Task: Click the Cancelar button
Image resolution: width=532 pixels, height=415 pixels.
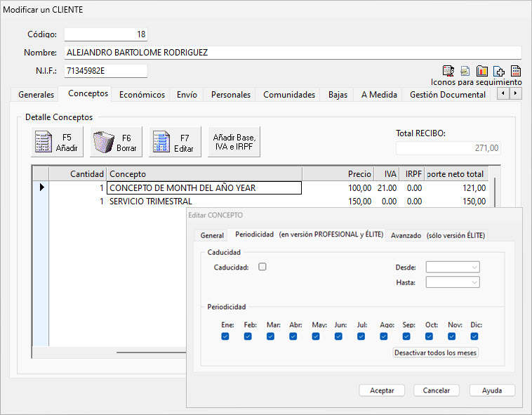Action: click(437, 390)
